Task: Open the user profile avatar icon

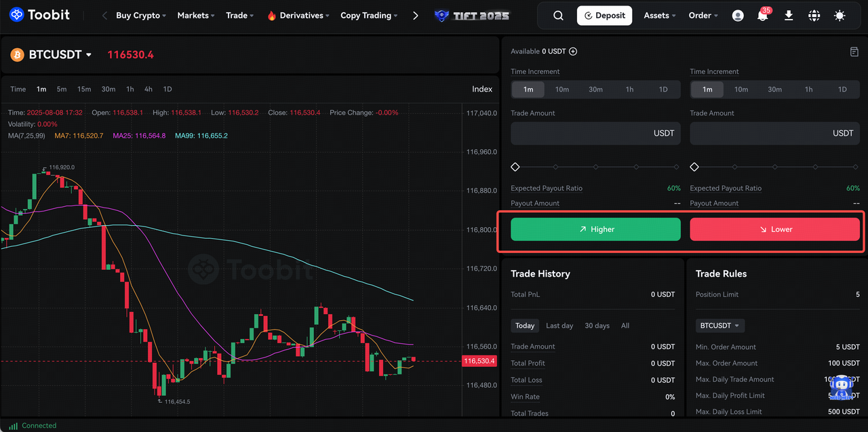Action: coord(738,16)
